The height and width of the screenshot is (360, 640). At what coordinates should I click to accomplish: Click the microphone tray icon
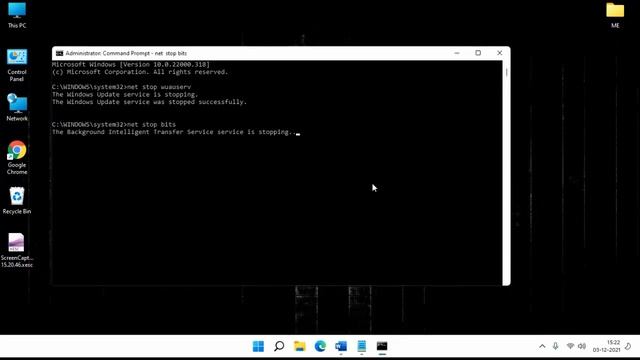pos(556,346)
